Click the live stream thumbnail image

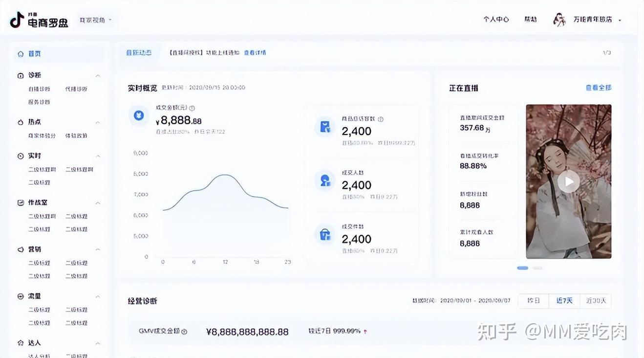coord(569,181)
